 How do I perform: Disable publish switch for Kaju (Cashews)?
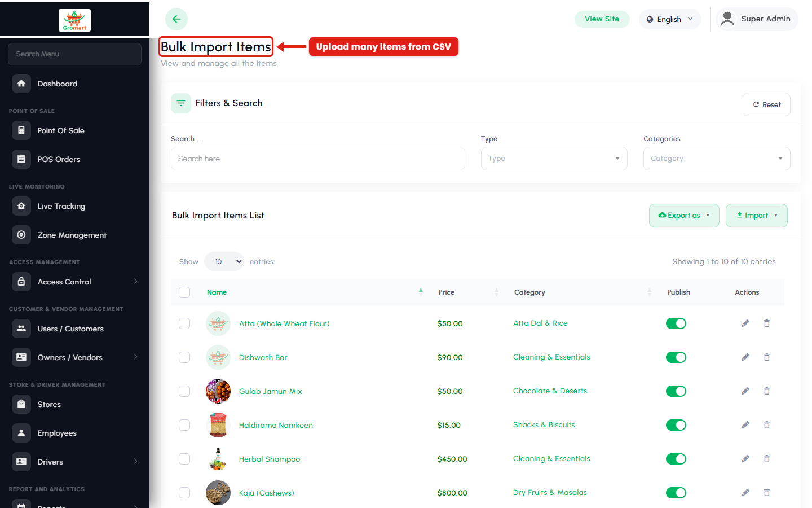click(x=676, y=493)
